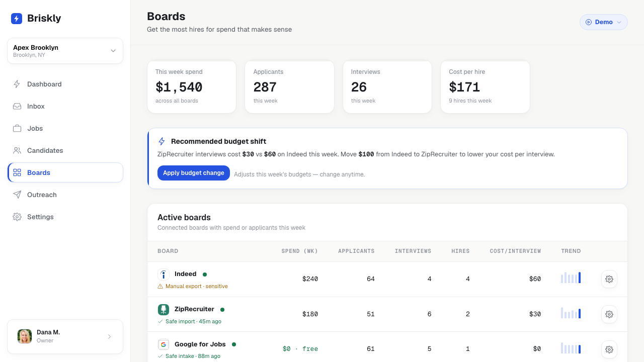Click Indeed trend sparkline chart

click(x=571, y=278)
